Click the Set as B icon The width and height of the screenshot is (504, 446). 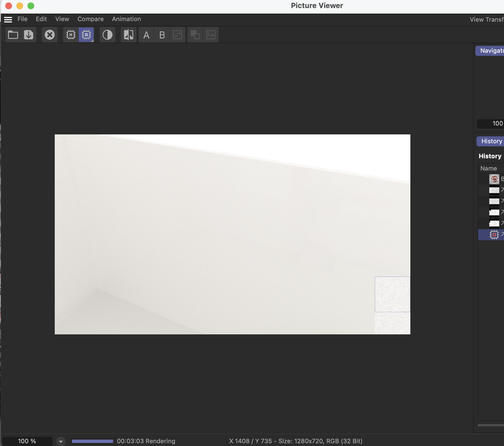coord(162,35)
